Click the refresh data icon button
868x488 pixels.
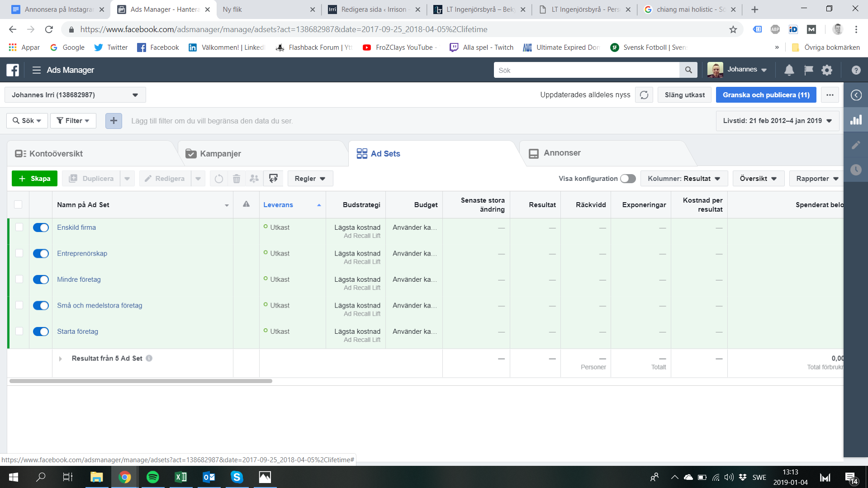644,95
